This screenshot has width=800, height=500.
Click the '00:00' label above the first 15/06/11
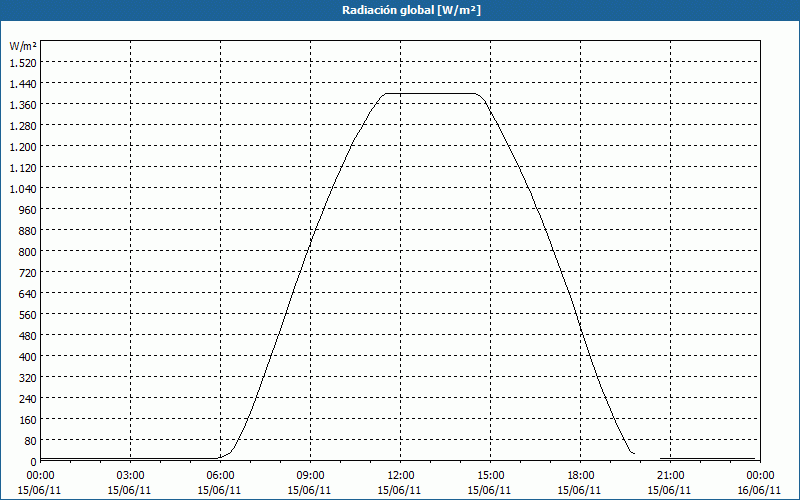click(40, 476)
